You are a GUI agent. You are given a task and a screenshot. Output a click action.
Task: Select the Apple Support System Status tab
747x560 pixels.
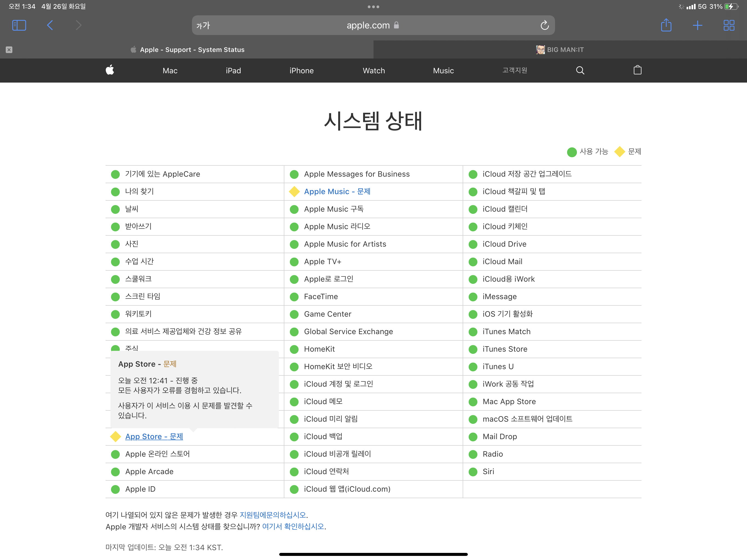[187, 50]
